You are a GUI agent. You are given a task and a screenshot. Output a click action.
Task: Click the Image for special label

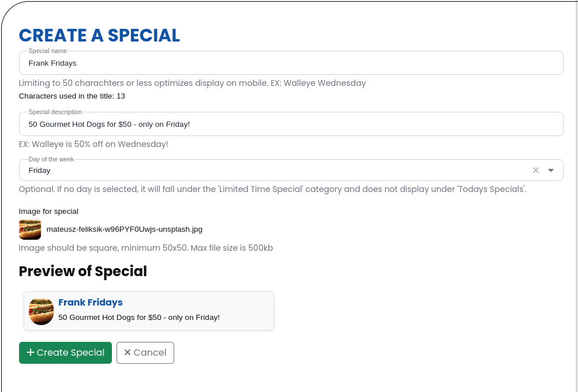(48, 212)
